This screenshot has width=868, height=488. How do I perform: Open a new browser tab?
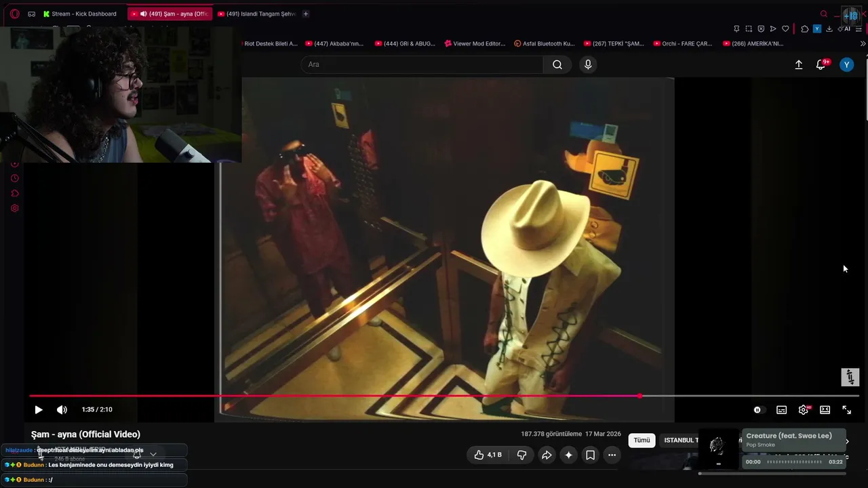(306, 14)
